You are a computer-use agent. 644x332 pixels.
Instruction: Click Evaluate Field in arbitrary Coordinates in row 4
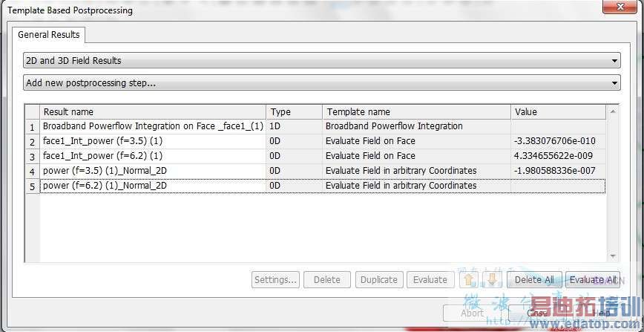click(417, 171)
